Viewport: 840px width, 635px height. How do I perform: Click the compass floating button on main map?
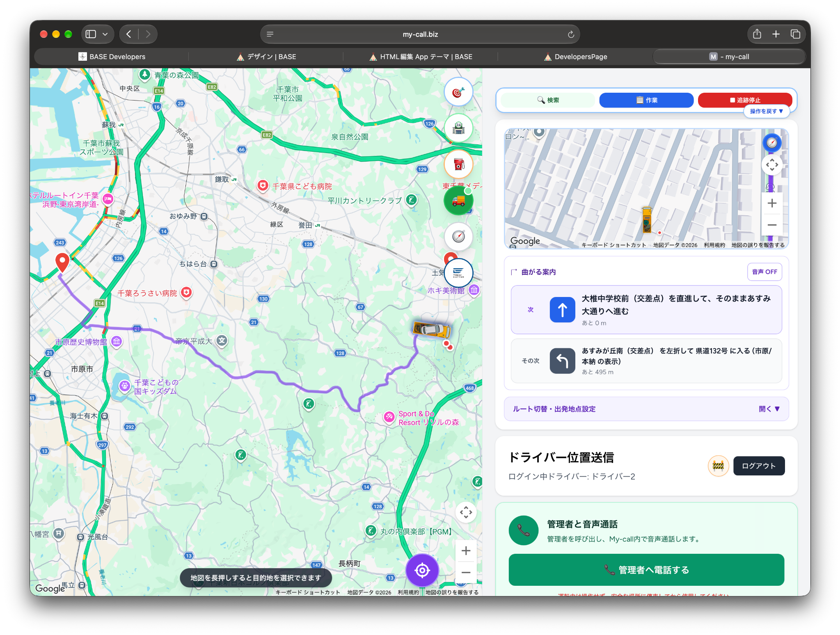pos(458,236)
